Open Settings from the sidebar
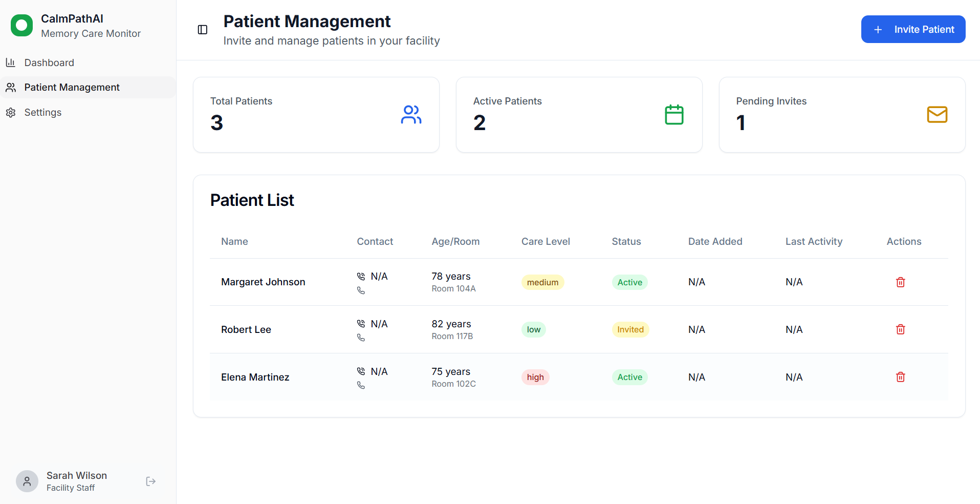 pos(43,113)
